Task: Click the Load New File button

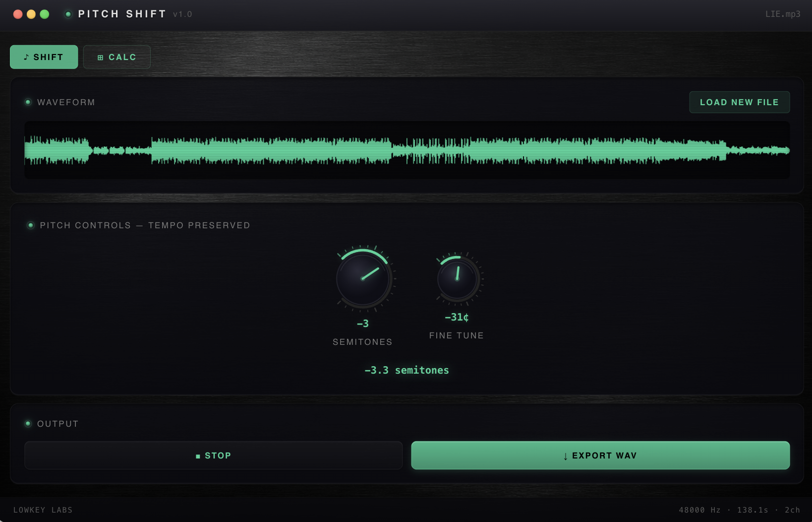Action: (739, 102)
